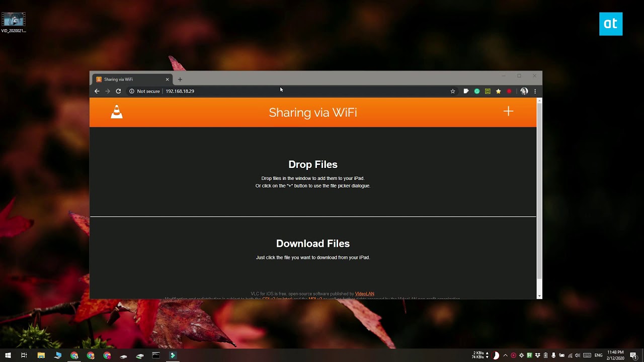Bookmark this page with the star
This screenshot has height=362, width=644.
[453, 91]
